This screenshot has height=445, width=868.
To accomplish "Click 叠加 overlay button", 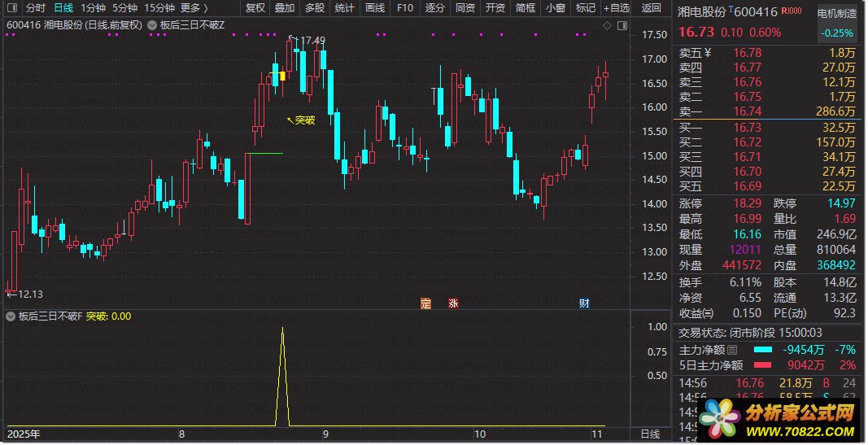I will [x=285, y=8].
